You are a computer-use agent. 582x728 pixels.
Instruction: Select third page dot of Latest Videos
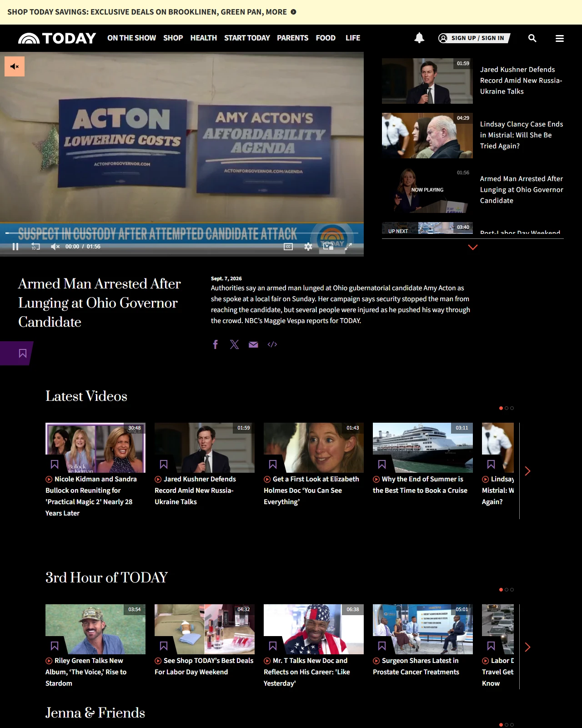point(512,408)
